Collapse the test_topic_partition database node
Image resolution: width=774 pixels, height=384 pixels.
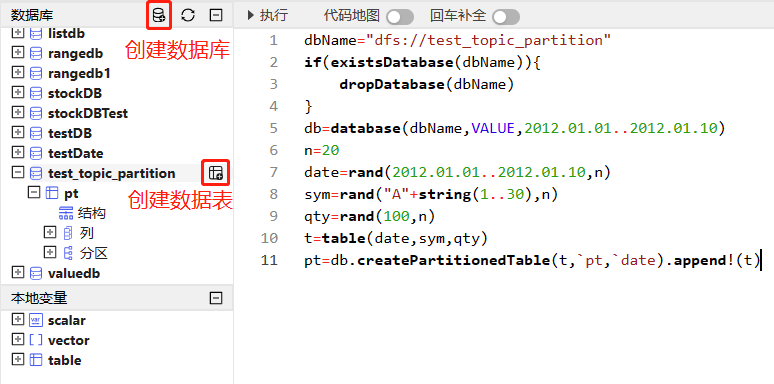[x=18, y=173]
